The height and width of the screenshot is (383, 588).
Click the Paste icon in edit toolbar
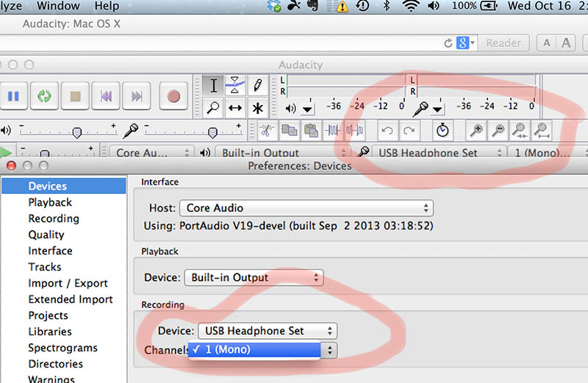click(311, 131)
